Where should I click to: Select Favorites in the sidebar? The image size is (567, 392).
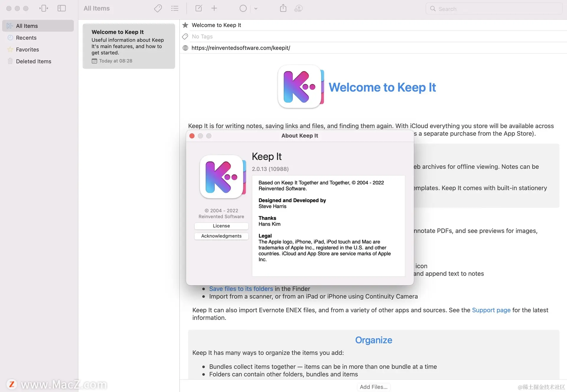click(27, 50)
